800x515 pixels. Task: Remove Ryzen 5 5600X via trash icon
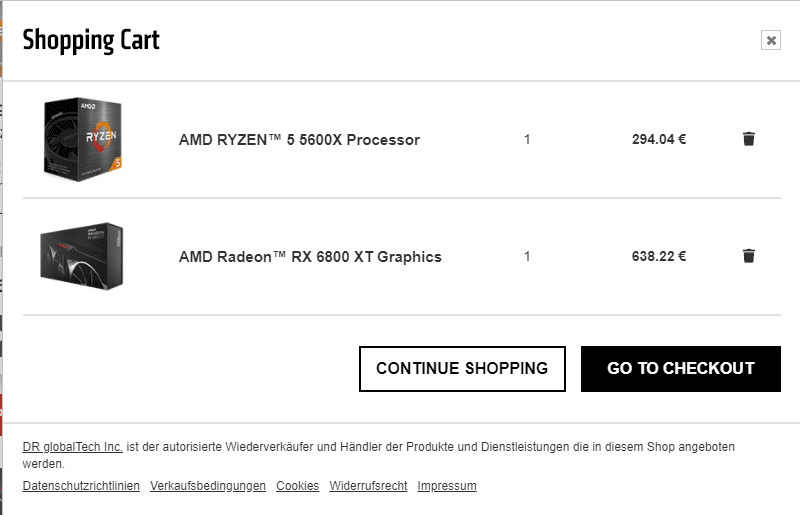point(748,139)
